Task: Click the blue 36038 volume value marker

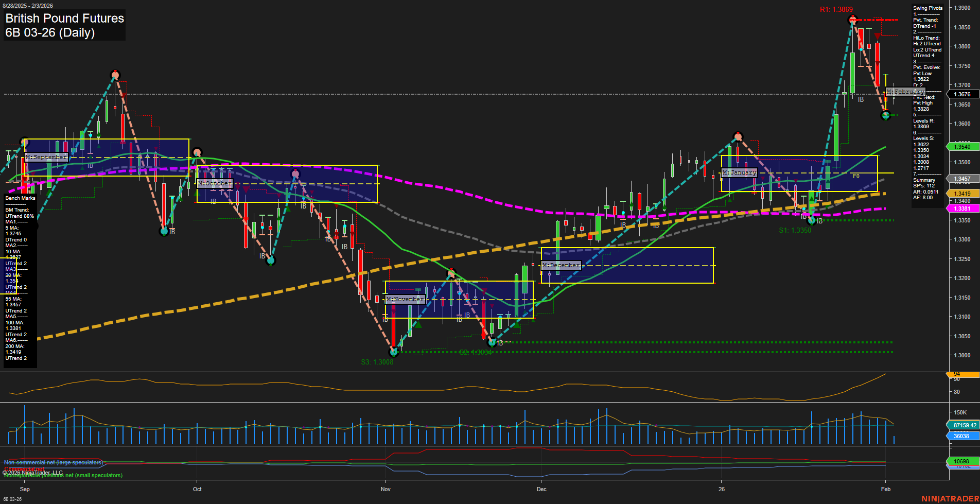Action: pyautogui.click(x=960, y=436)
